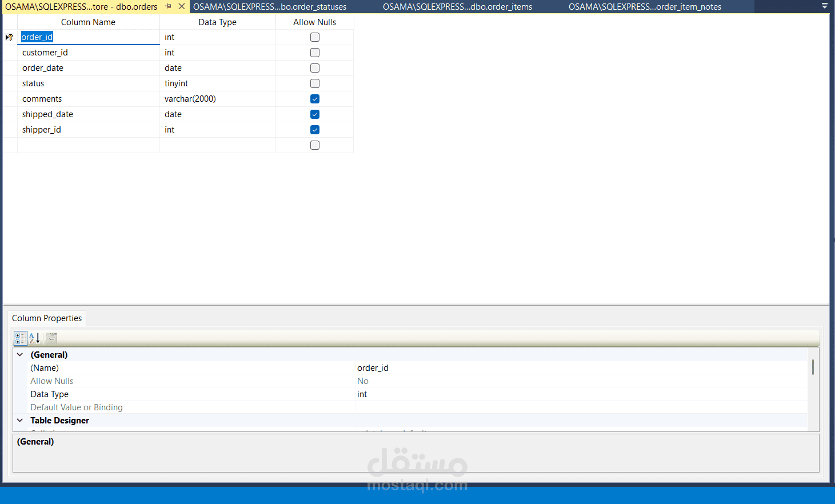This screenshot has width=835, height=504.
Task: Go to the order_item_notes tab
Action: coord(645,7)
